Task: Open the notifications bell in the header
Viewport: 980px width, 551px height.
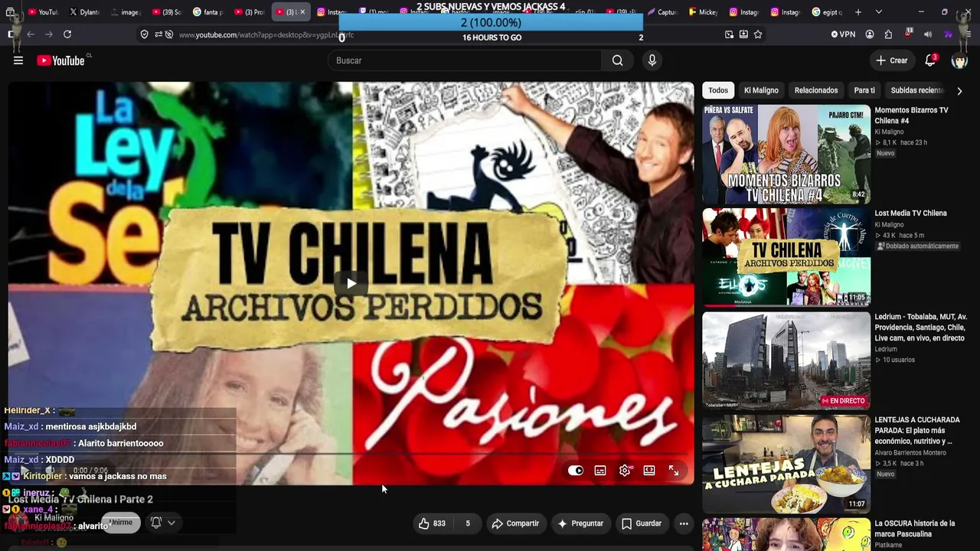Action: [x=930, y=60]
